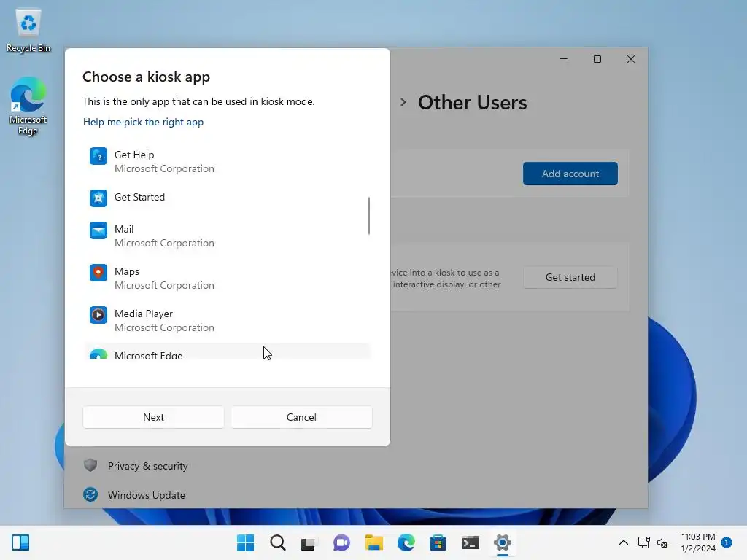747x560 pixels.
Task: Choose the Maps app icon
Action: (98, 273)
